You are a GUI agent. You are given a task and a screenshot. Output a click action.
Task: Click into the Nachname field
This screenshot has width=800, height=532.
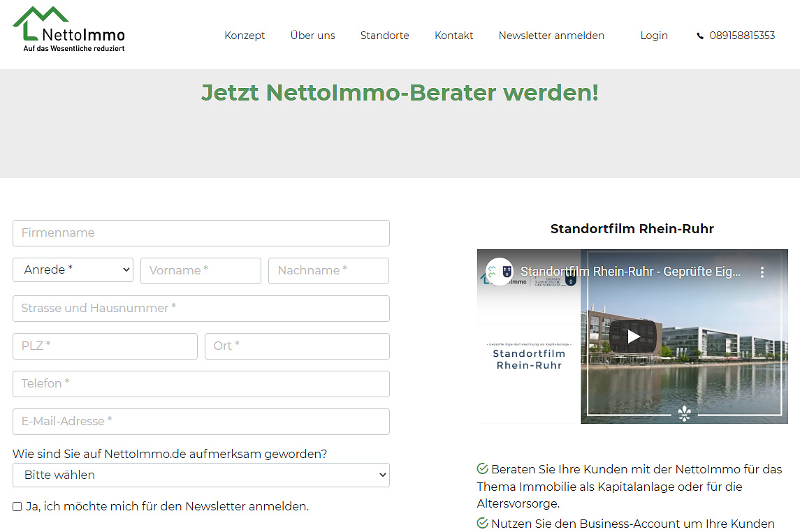[328, 271]
